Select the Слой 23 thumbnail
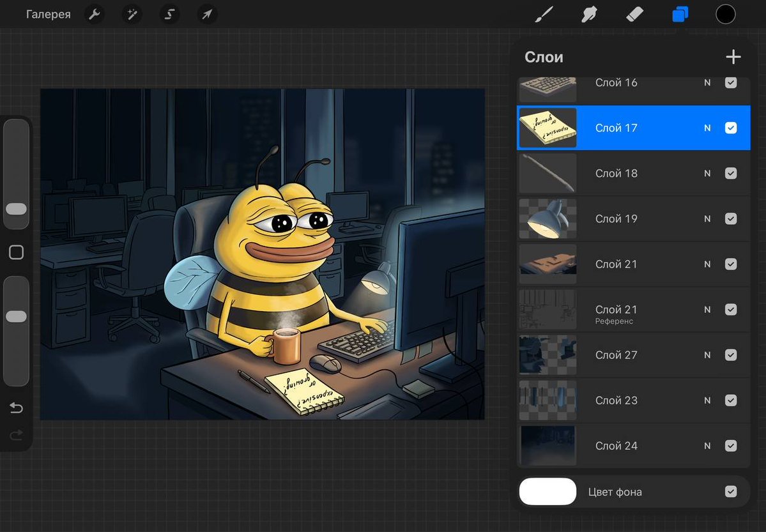The image size is (766, 532). pos(548,400)
